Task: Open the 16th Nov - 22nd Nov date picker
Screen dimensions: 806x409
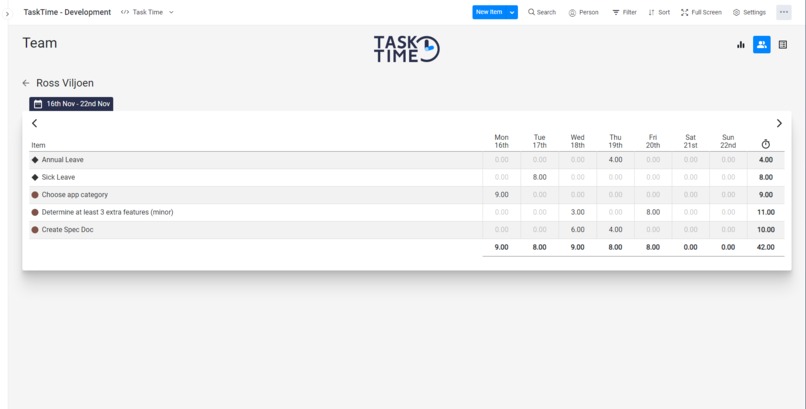Action: coord(71,104)
